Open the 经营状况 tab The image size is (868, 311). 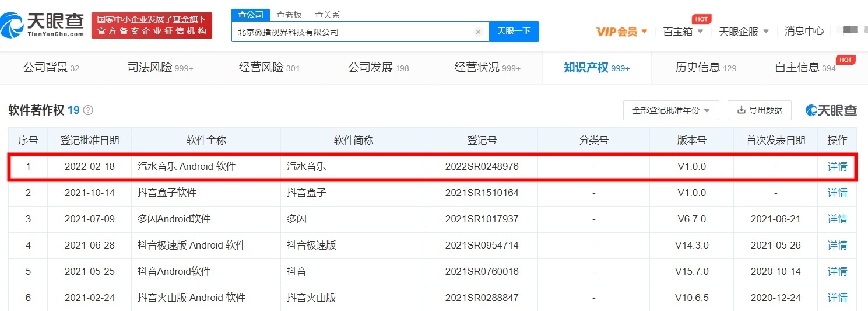(488, 68)
